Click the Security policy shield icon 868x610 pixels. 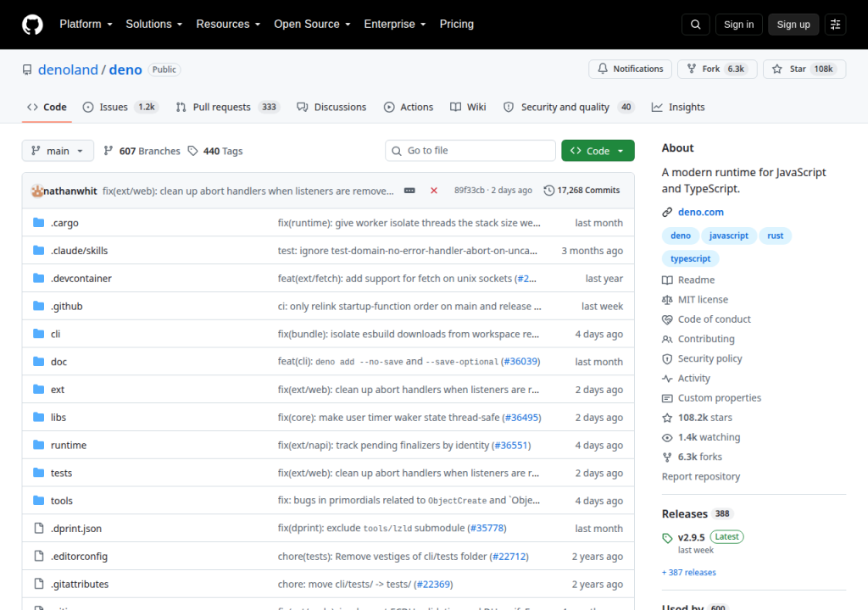(667, 358)
